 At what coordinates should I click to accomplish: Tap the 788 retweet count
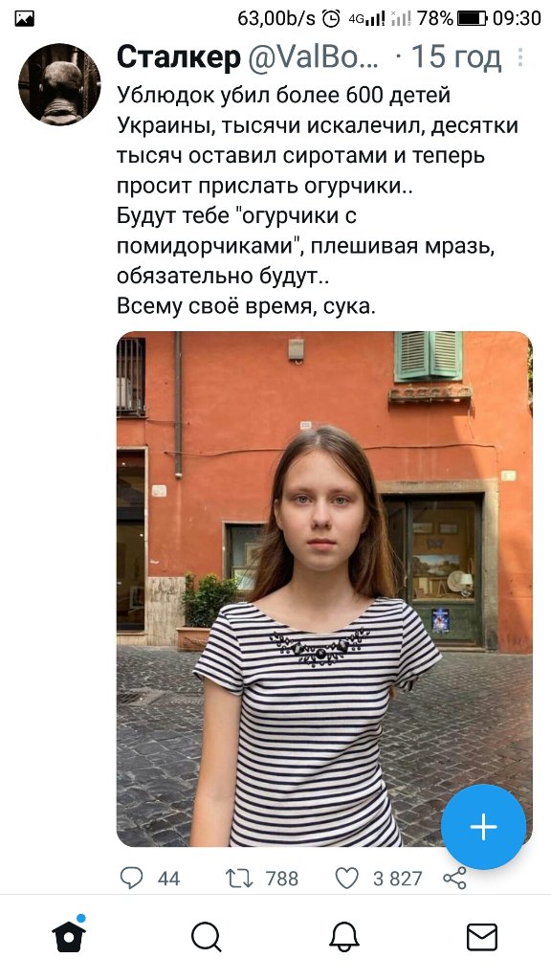282,879
